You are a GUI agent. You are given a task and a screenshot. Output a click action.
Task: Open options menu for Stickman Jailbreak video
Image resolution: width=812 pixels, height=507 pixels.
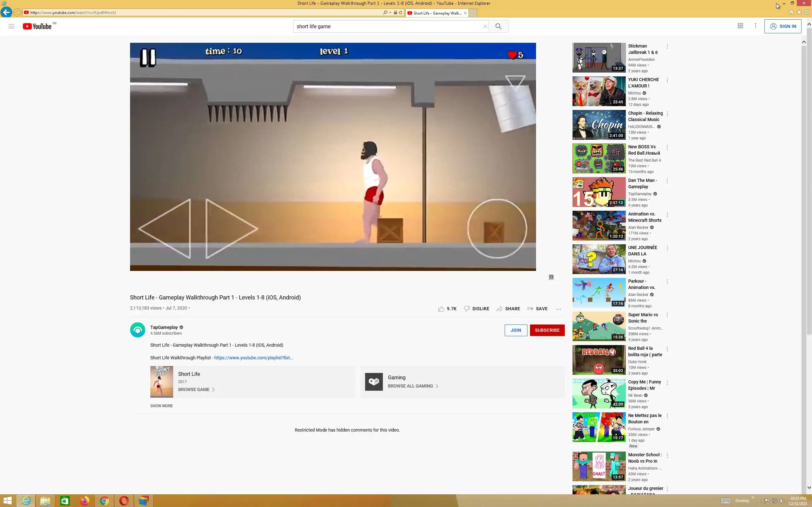(x=667, y=47)
